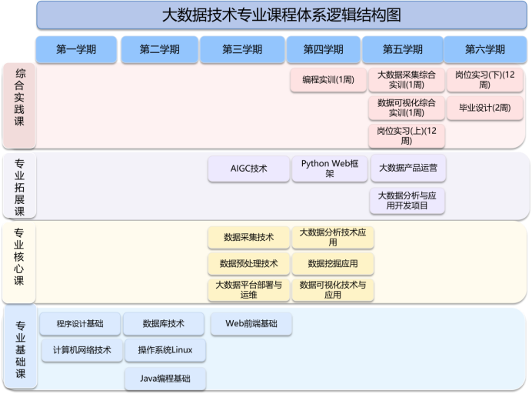Click the 第六学期 semester header
This screenshot has height=394, width=532.
point(485,49)
